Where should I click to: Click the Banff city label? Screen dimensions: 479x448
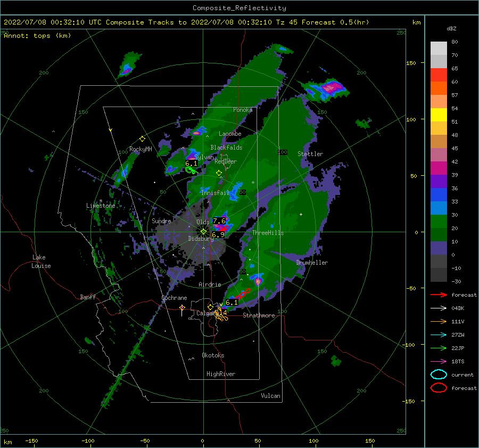click(88, 297)
